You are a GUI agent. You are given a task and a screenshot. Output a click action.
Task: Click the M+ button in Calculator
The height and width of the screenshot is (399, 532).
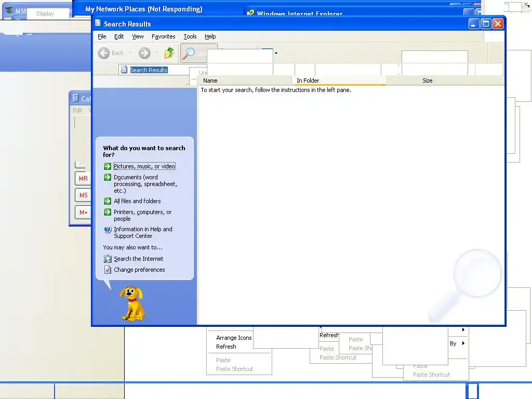pyautogui.click(x=83, y=212)
